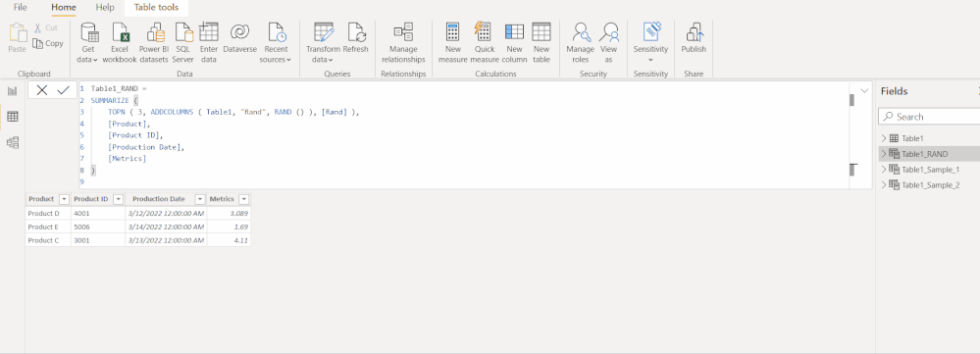
Task: Expand Table1_Sample_1 in Fields pane
Action: pyautogui.click(x=883, y=170)
